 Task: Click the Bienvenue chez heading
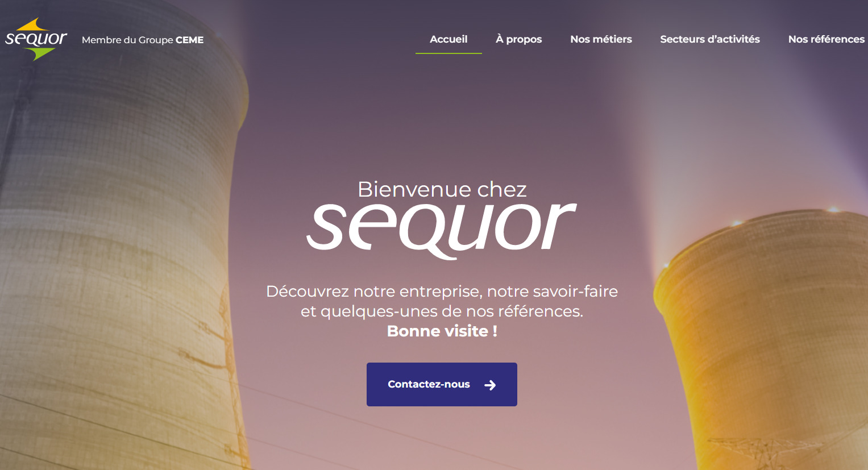[x=442, y=189]
